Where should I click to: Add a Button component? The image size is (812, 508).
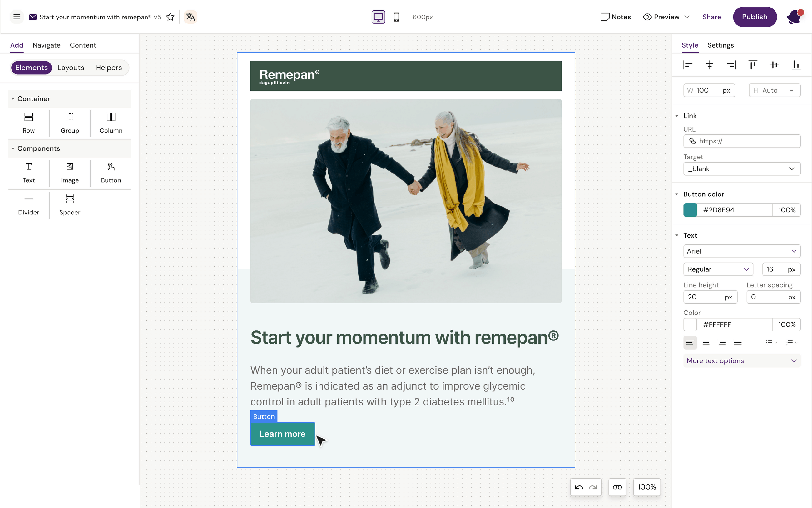click(x=111, y=173)
